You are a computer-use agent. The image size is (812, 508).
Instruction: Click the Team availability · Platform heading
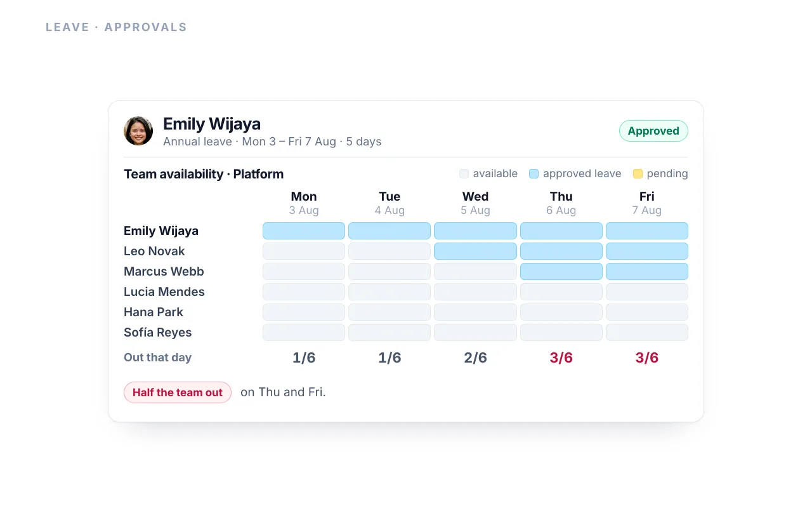pyautogui.click(x=204, y=174)
